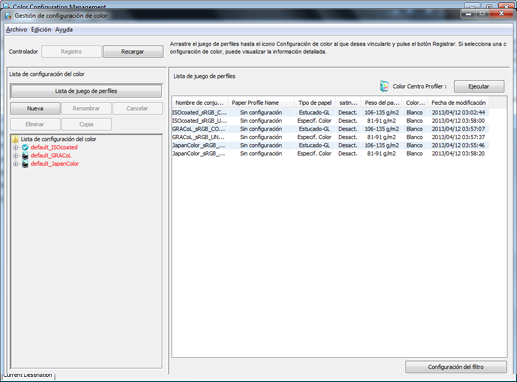Select the GRACoL_sRGB_CO... profile row
This screenshot has height=382, width=517.
(330, 129)
